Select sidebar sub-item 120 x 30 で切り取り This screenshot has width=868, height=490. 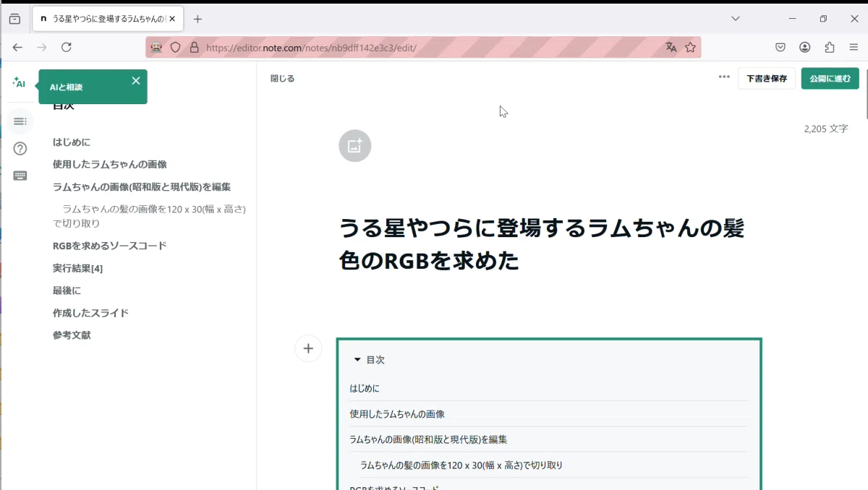tap(150, 216)
